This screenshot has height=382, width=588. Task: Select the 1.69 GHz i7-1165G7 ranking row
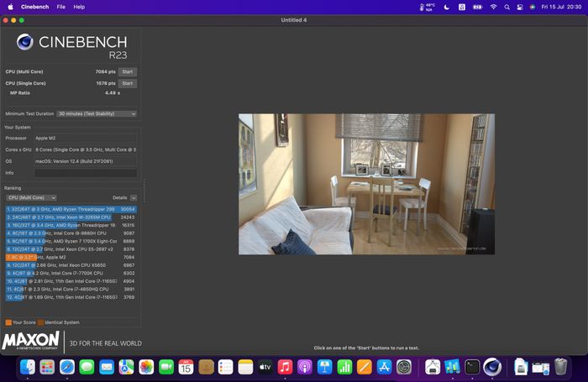pyautogui.click(x=71, y=297)
